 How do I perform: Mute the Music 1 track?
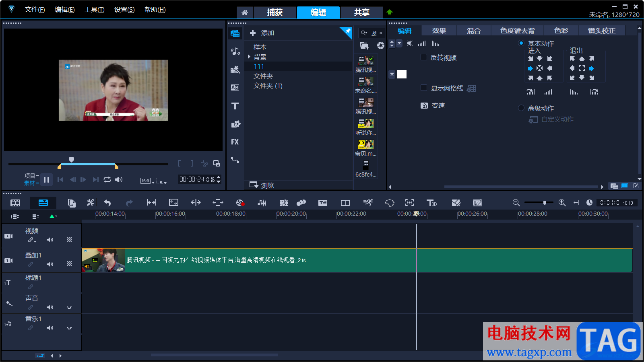click(50, 328)
